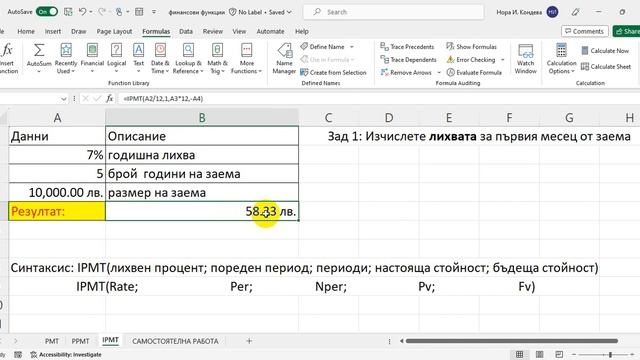Open the Home tab
Image resolution: width=640 pixels, height=360 pixels.
click(x=26, y=31)
